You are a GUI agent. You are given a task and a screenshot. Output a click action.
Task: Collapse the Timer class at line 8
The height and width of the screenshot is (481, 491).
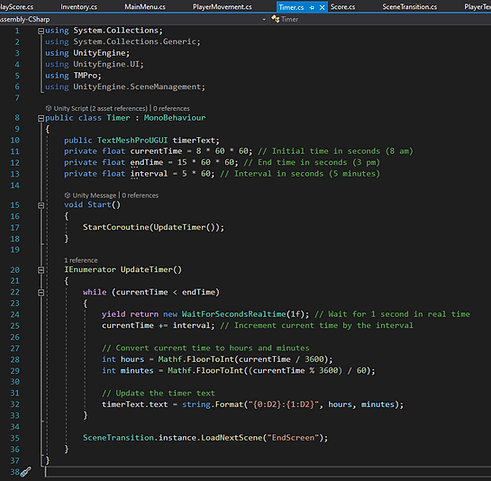click(x=41, y=118)
